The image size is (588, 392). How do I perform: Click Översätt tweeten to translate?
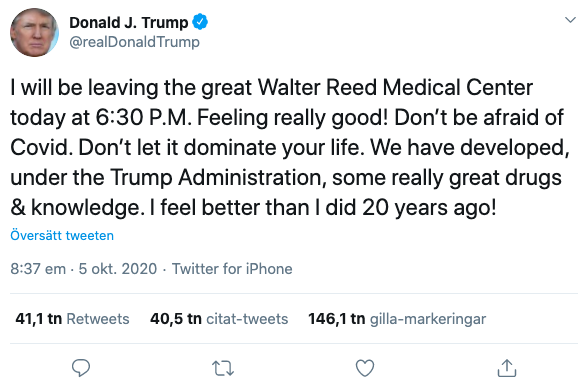[x=62, y=236]
